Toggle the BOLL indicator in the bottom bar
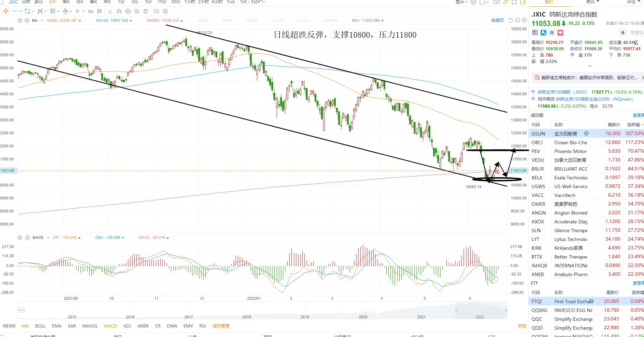Screen dimensions: 644x337 pyautogui.click(x=40, y=326)
